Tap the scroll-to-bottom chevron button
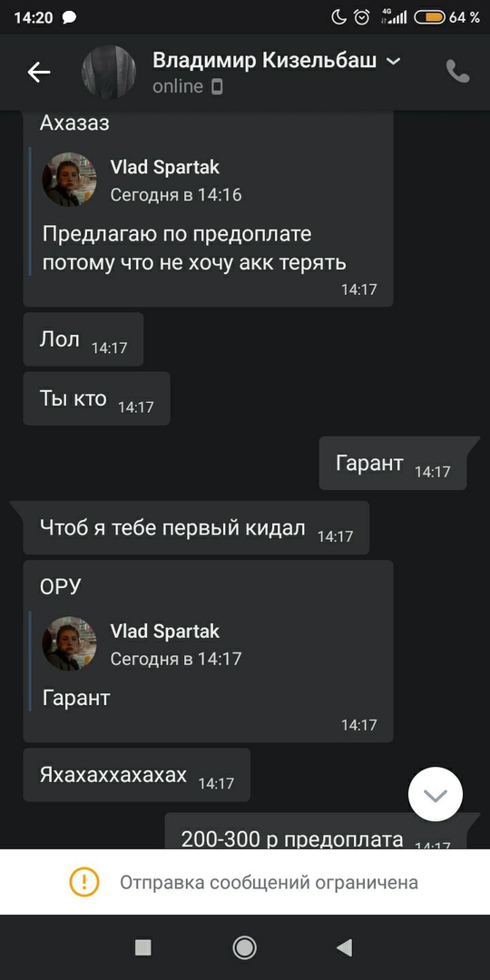The image size is (490, 980). tap(435, 795)
